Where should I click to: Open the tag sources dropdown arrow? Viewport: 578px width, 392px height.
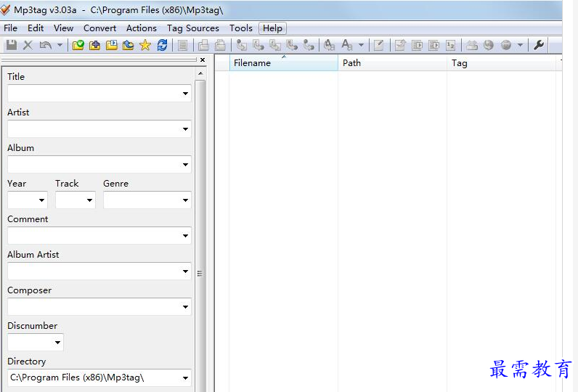[520, 45]
